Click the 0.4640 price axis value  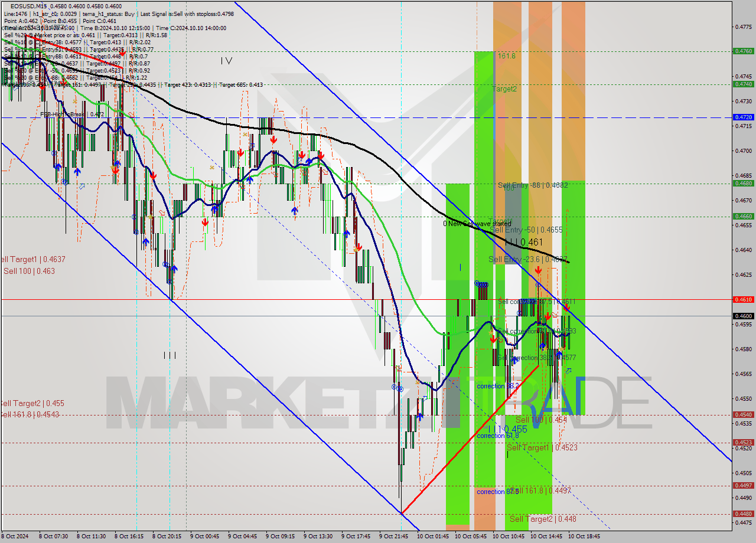click(743, 250)
